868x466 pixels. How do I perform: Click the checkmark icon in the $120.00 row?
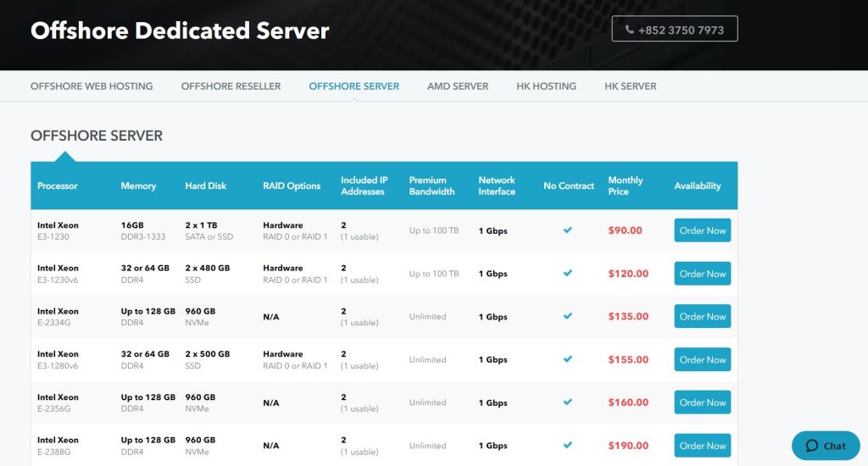click(568, 274)
